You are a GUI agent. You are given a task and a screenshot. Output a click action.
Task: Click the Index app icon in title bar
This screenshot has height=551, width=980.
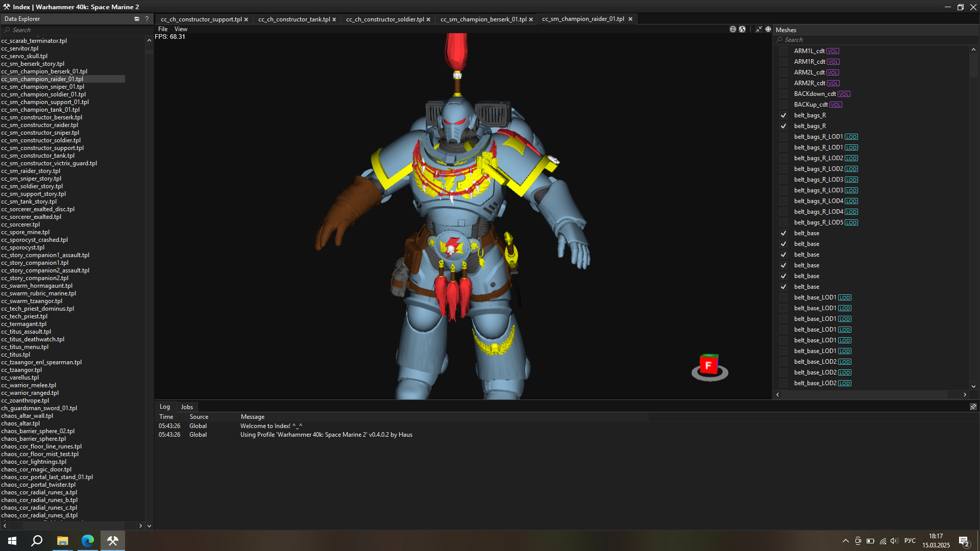(x=6, y=7)
